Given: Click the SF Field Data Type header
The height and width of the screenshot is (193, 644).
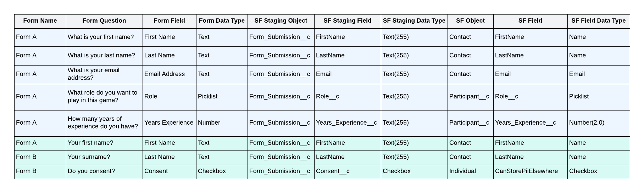Looking at the screenshot, I should tap(598, 21).
